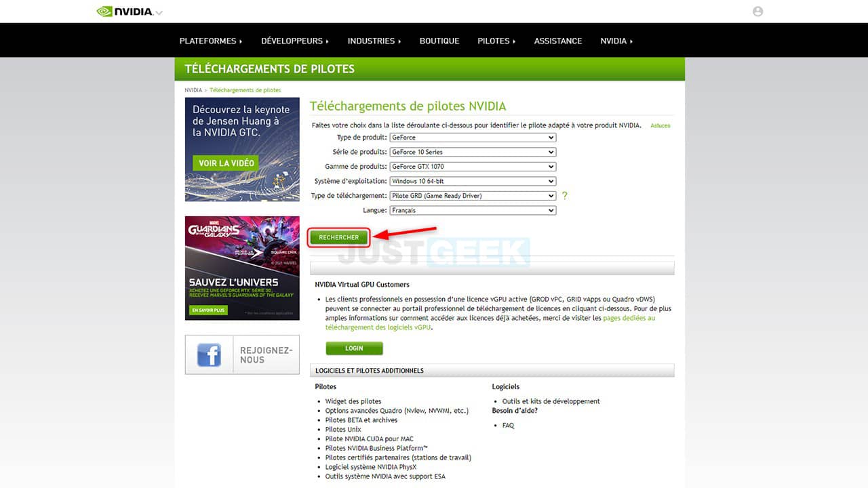This screenshot has height=488, width=868.
Task: Go to the BOUTIQUE menu item
Action: click(439, 41)
